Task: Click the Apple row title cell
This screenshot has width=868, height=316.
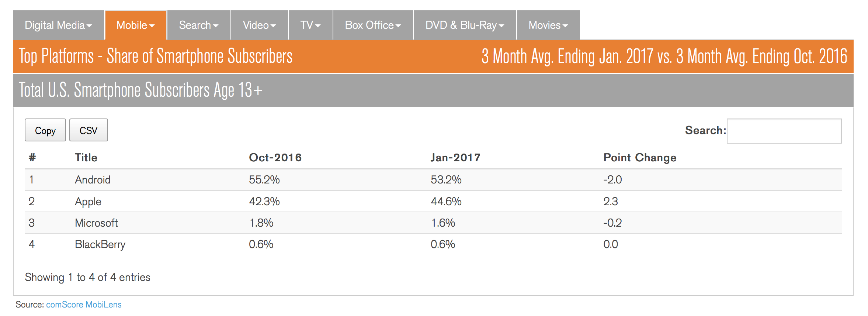Action: click(x=88, y=202)
